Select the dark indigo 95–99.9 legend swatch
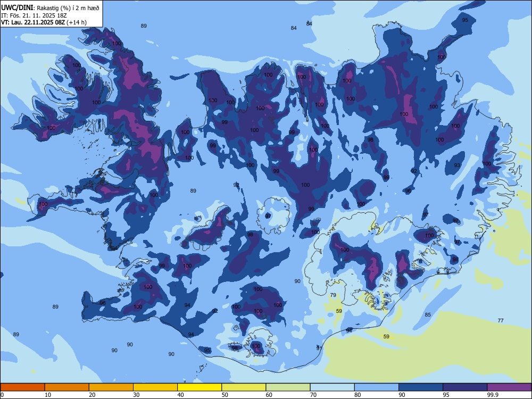 click(465, 387)
